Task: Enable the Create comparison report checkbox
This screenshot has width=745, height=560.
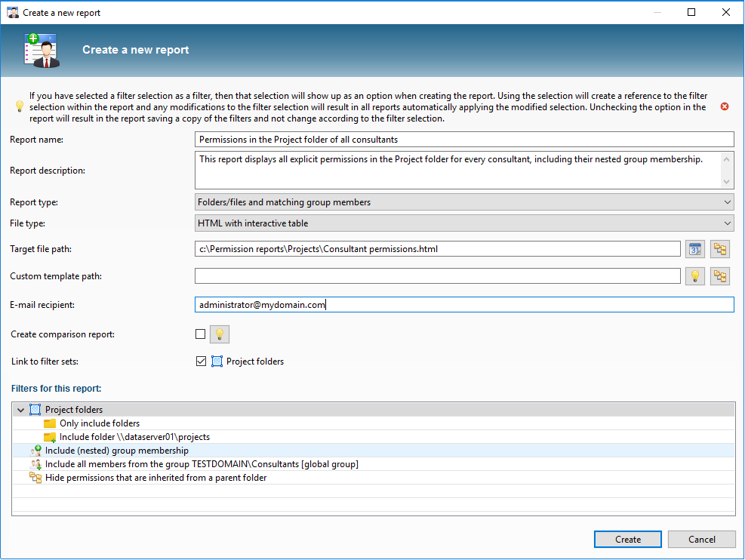Action: (200, 334)
